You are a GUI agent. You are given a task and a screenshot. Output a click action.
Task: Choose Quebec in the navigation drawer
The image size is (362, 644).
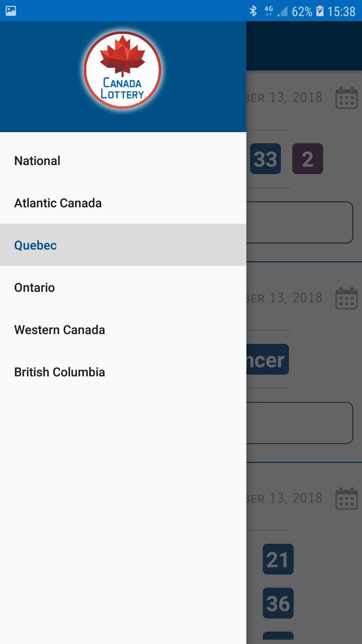click(123, 245)
